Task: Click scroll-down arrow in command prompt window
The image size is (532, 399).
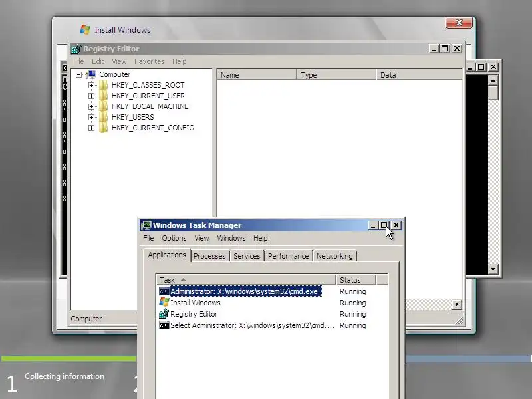Action: tap(493, 269)
